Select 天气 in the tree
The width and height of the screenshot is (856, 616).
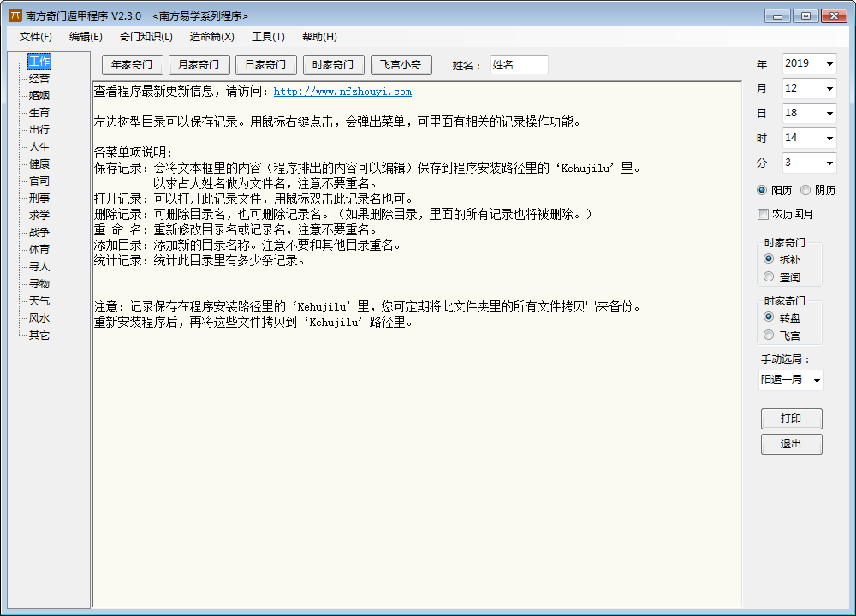point(39,301)
